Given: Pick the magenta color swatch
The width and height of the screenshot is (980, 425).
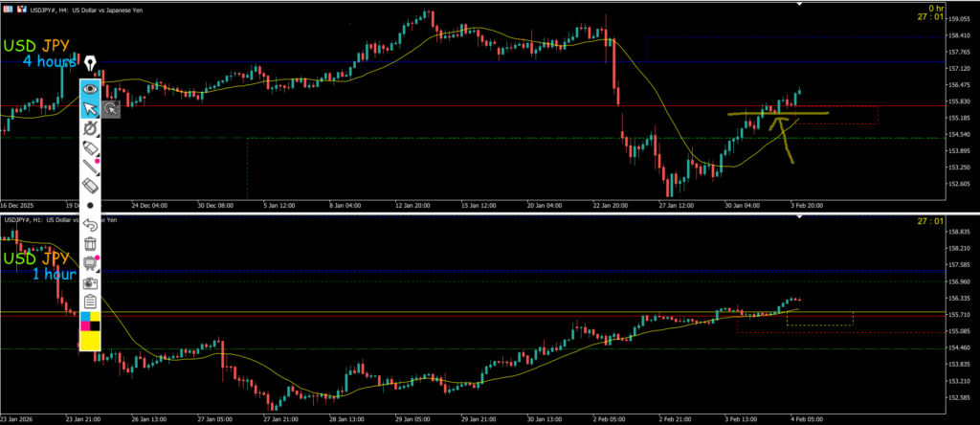Looking at the screenshot, I should click(x=84, y=327).
